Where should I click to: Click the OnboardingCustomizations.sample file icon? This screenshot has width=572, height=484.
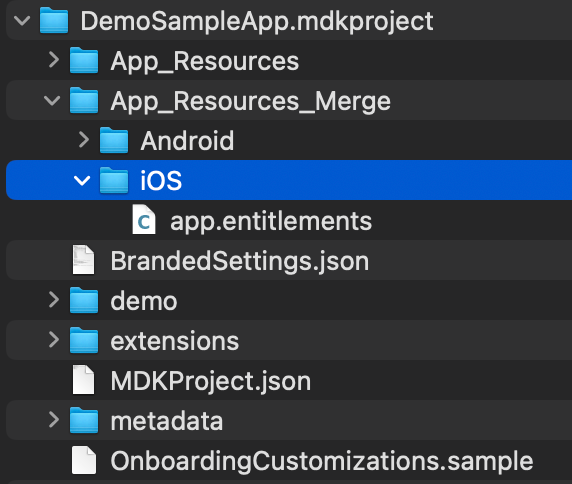click(x=84, y=460)
